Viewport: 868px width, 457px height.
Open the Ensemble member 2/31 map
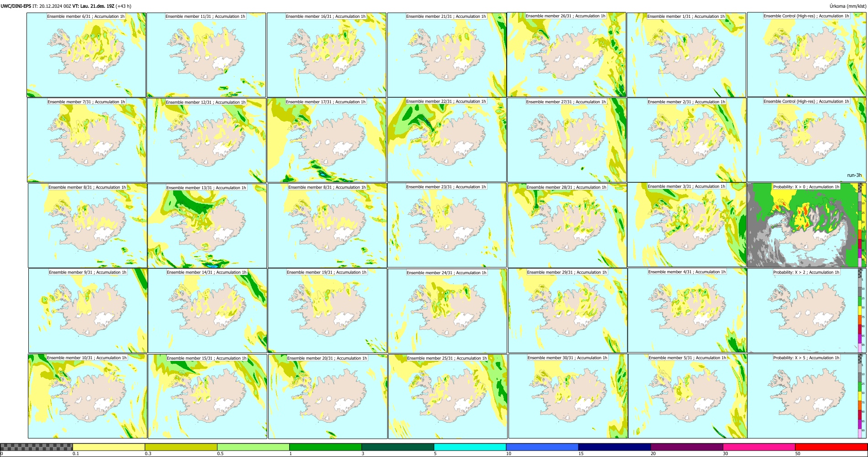tap(687, 140)
